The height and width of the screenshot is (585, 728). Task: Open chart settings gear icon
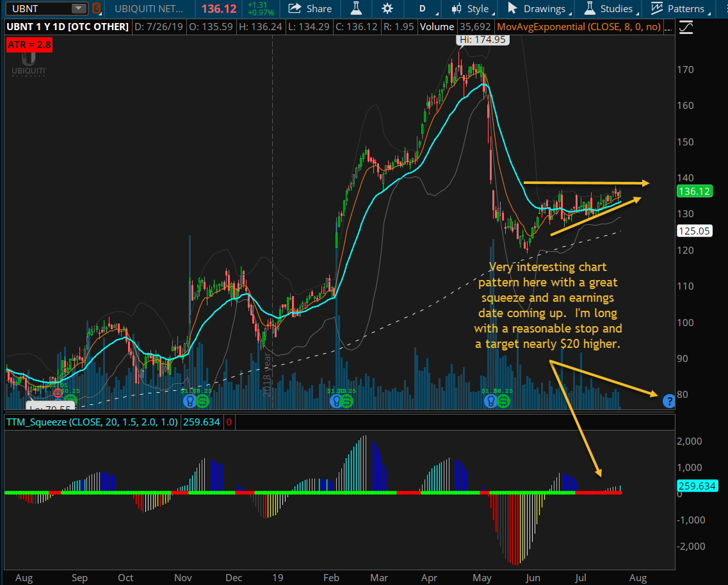pos(387,8)
